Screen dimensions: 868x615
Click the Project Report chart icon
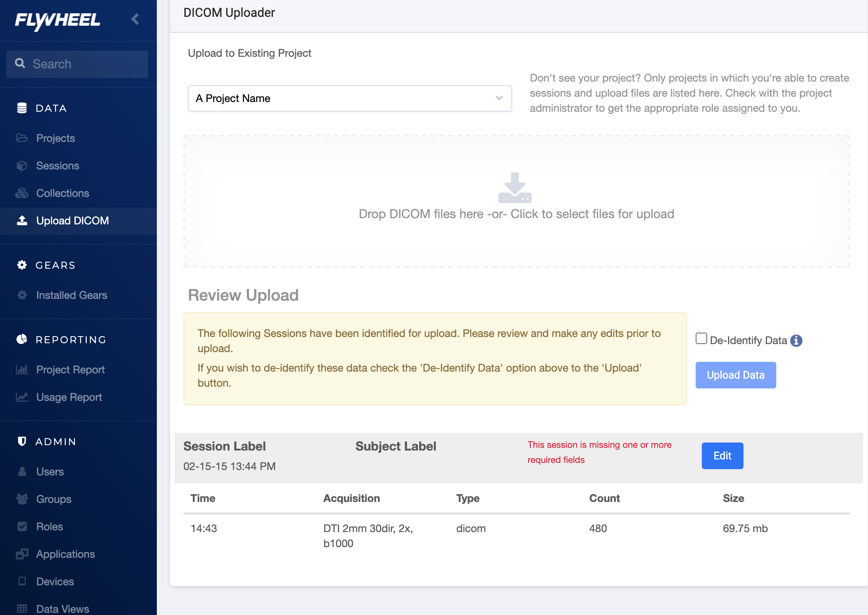pos(23,369)
